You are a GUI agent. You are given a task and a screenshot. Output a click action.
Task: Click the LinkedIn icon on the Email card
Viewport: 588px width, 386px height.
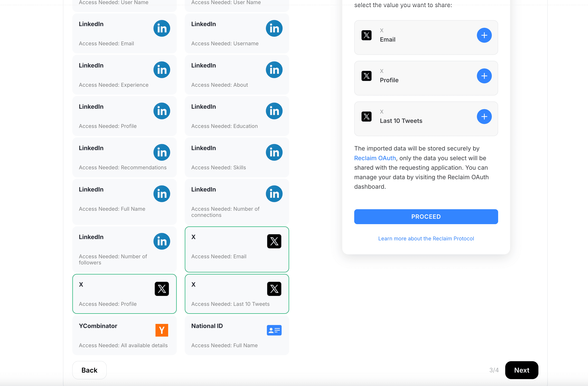click(x=162, y=28)
